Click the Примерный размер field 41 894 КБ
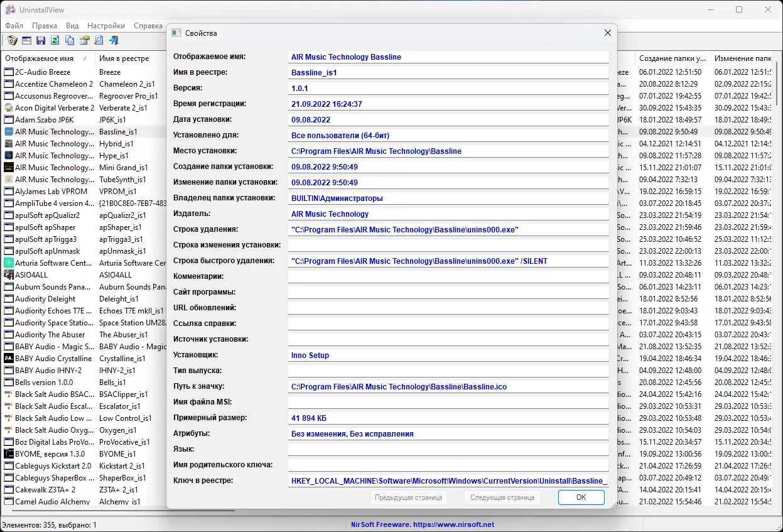Viewport: 783px width, 532px height. [x=448, y=418]
